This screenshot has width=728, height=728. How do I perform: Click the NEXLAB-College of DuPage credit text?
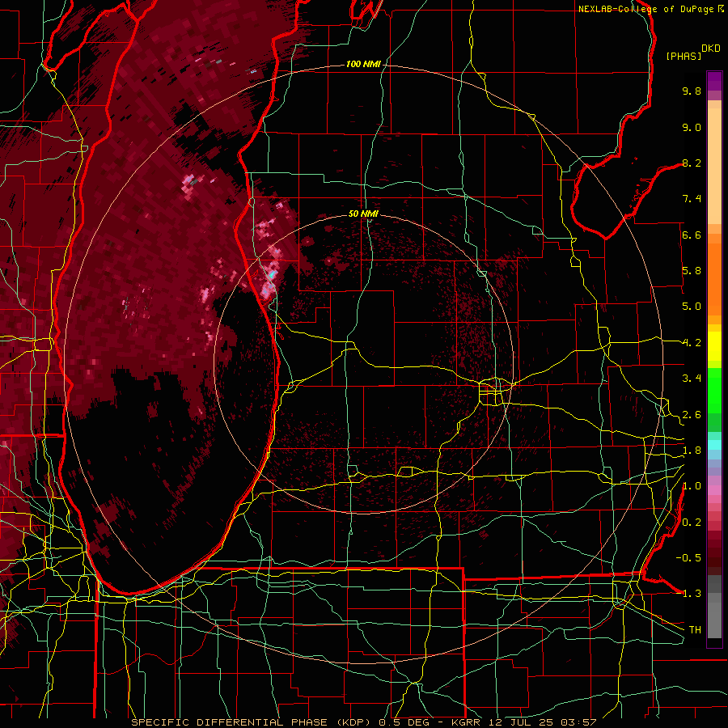pos(645,9)
